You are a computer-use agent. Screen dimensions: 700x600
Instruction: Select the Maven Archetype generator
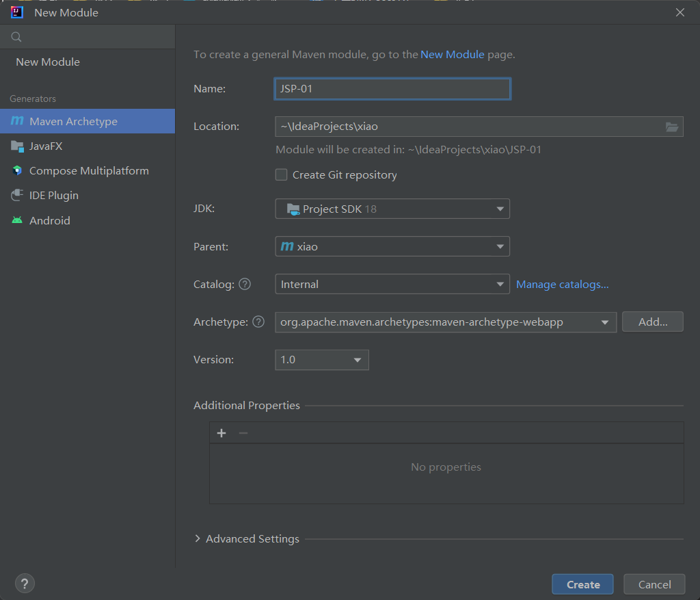tap(87, 121)
